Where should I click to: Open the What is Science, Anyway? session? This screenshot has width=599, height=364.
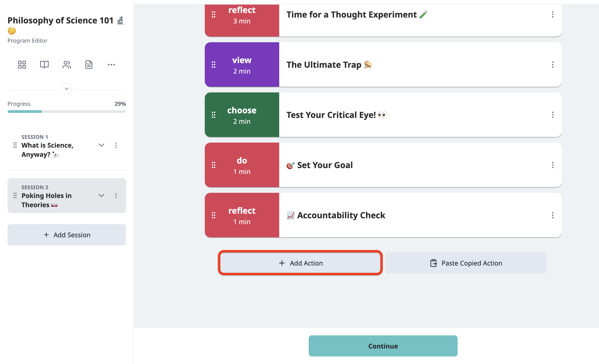click(x=47, y=150)
